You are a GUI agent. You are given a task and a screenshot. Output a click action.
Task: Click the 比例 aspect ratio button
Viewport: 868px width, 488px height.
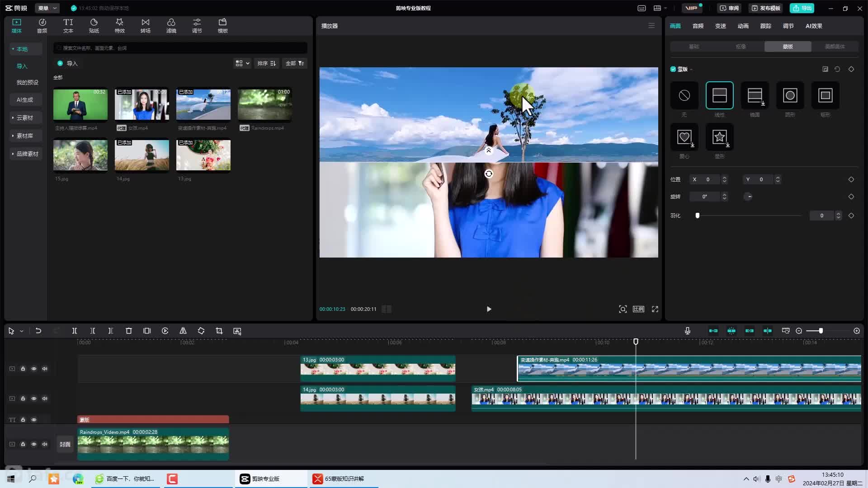(x=638, y=309)
